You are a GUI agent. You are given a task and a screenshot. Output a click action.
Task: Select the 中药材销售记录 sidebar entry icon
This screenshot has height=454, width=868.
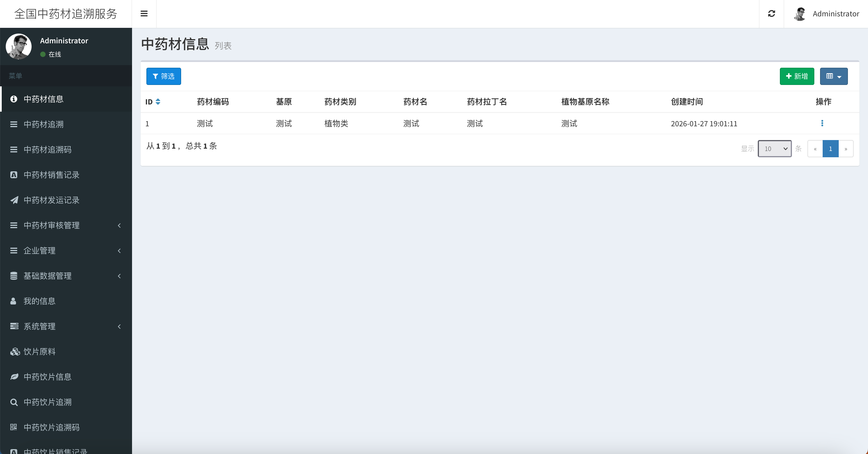coord(13,175)
